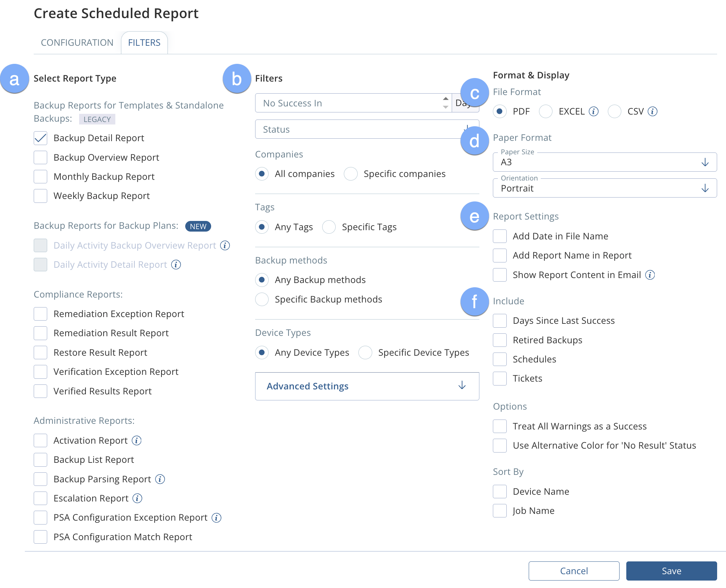Click info icon beside Backup Parsing Report

160,479
